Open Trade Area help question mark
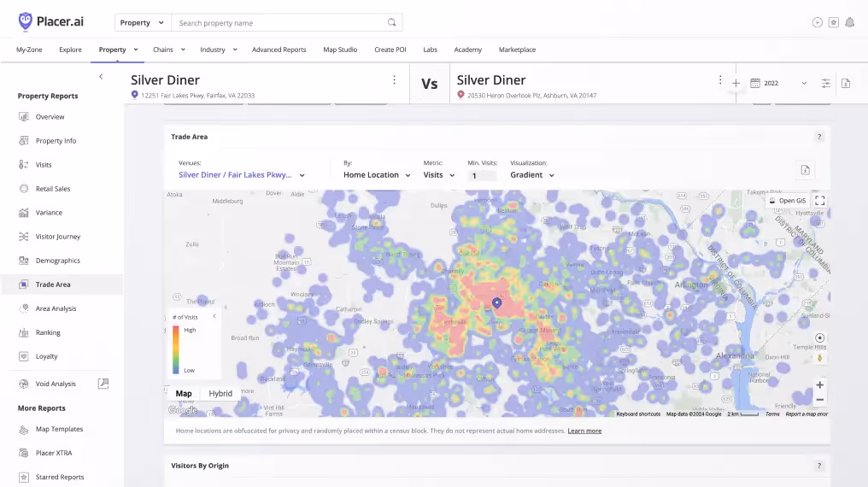868x487 pixels. tap(819, 137)
